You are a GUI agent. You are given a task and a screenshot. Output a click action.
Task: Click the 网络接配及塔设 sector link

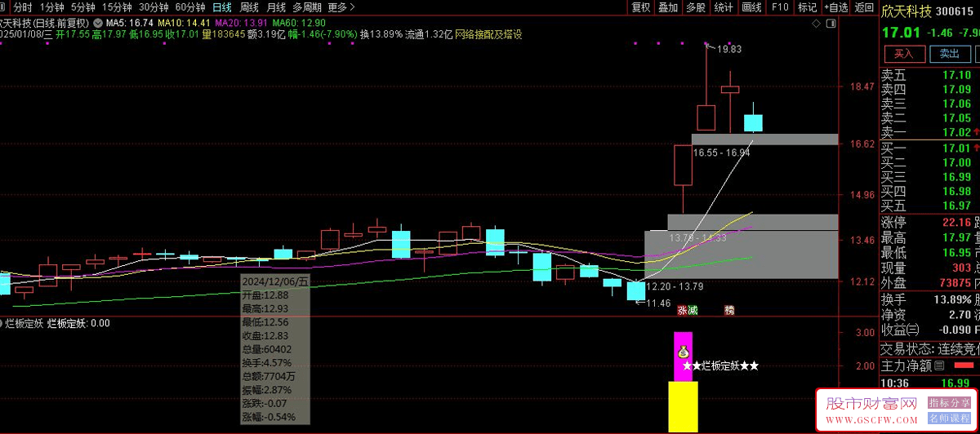coord(488,35)
